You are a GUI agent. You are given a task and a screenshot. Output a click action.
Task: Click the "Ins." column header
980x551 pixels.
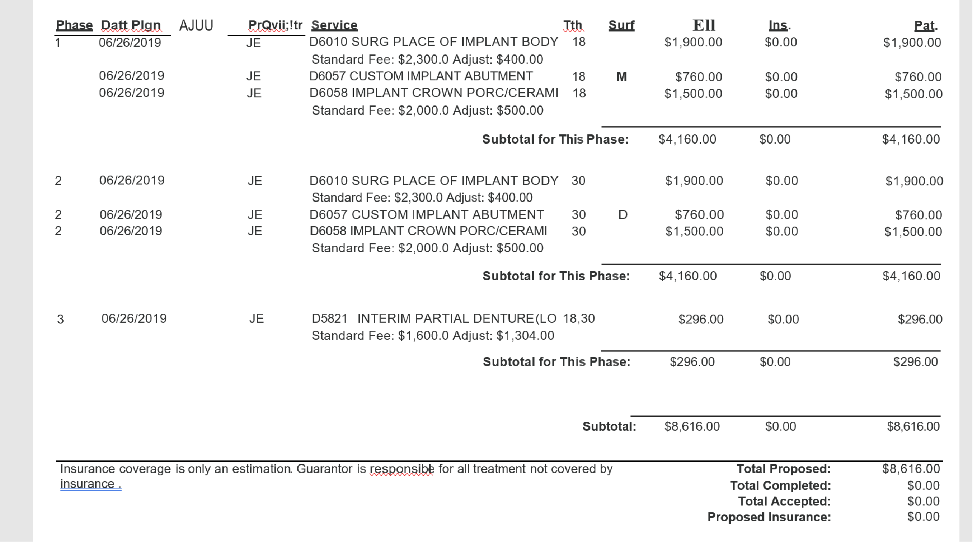pos(779,26)
